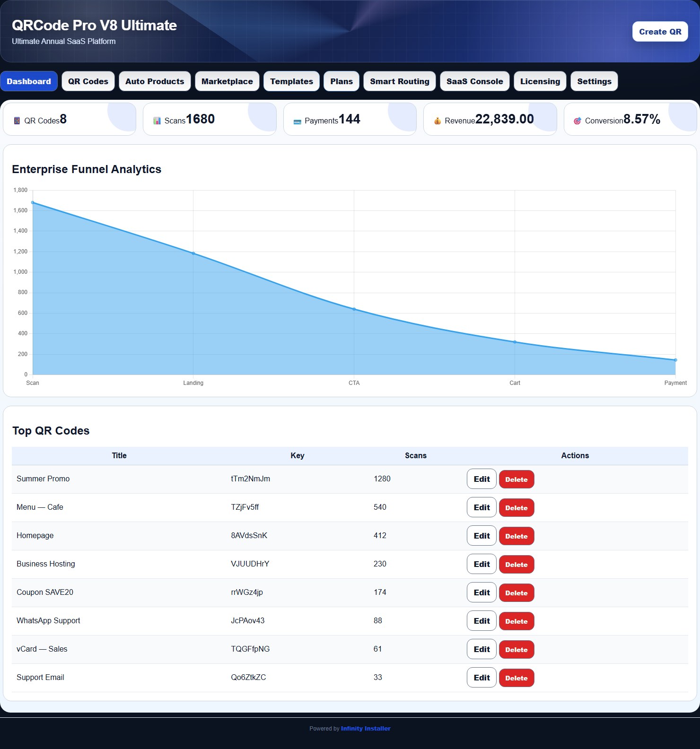The width and height of the screenshot is (700, 749).
Task: Follow the Infinity Installer footer link
Action: click(366, 729)
